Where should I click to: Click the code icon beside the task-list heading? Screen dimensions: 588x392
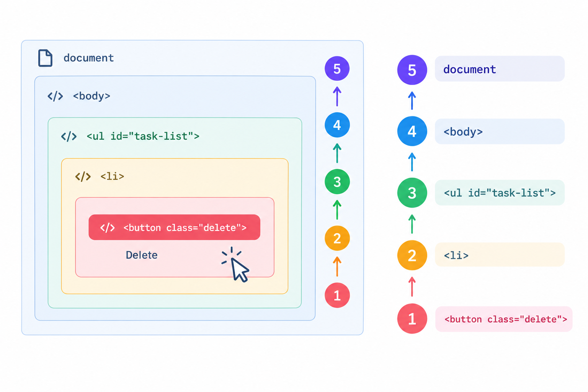click(69, 137)
